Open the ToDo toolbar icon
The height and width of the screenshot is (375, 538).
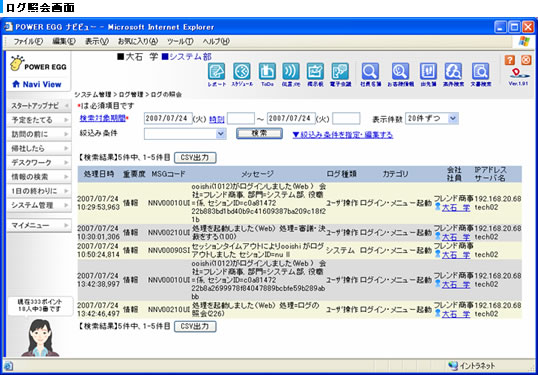tap(267, 74)
